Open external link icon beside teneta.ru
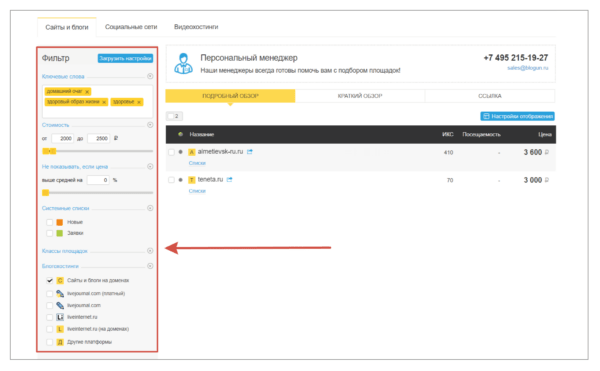The height and width of the screenshot is (371, 600). pos(230,179)
